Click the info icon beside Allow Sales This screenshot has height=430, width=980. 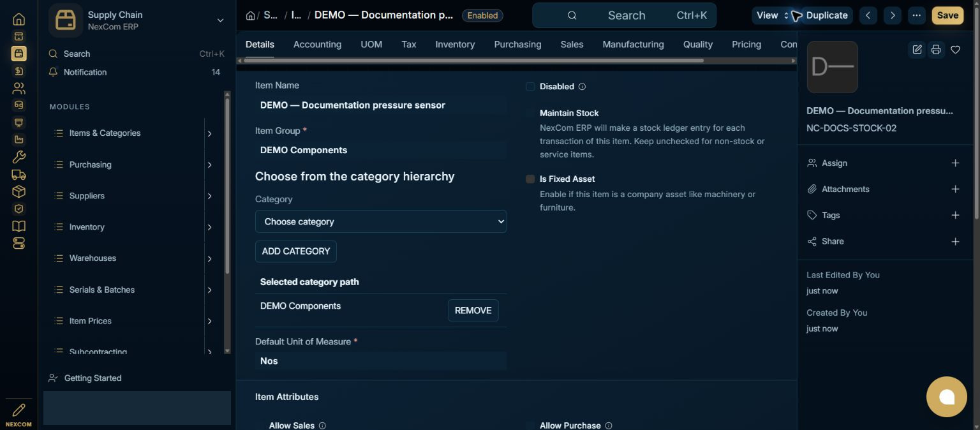click(x=322, y=426)
